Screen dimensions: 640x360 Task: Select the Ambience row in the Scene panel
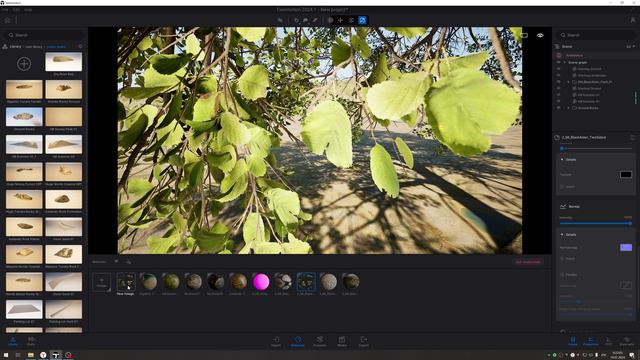point(596,55)
